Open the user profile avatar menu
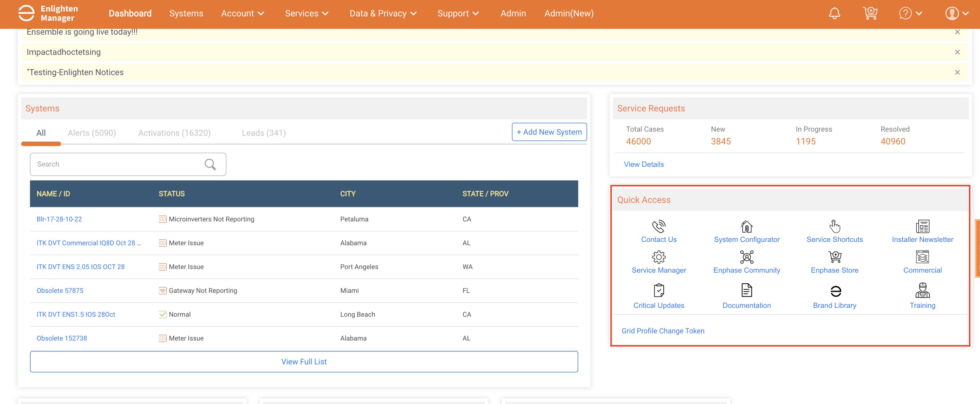This screenshot has width=980, height=404. click(952, 13)
